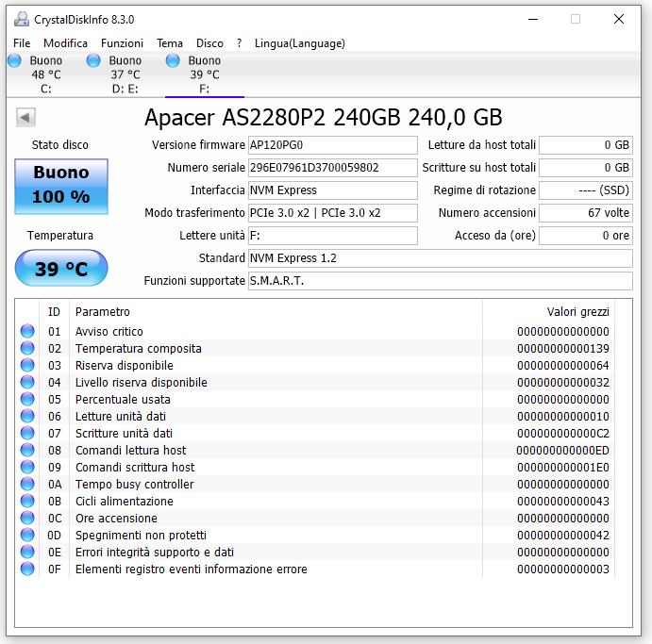Screen dimensions: 652x644
Task: Click raw value 00000000000139
Action: click(563, 348)
